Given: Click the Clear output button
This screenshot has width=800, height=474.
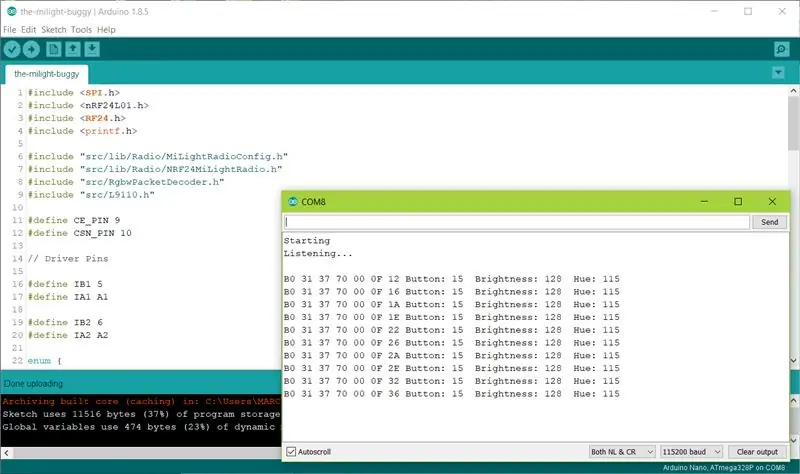Looking at the screenshot, I should (x=757, y=452).
